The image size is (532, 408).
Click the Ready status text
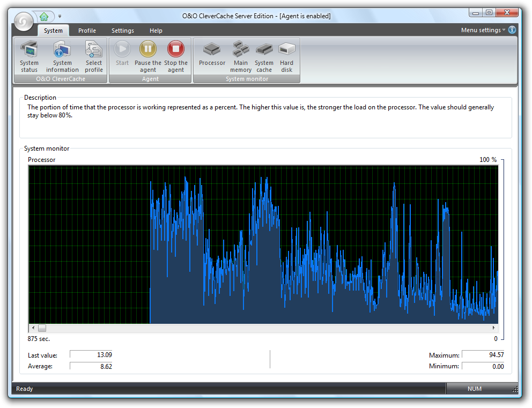coord(25,389)
